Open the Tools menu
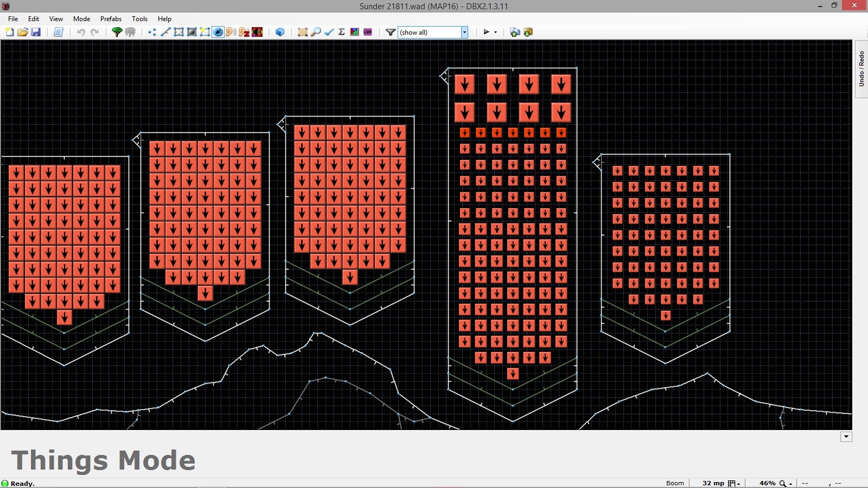Image resolution: width=868 pixels, height=488 pixels. click(x=139, y=18)
